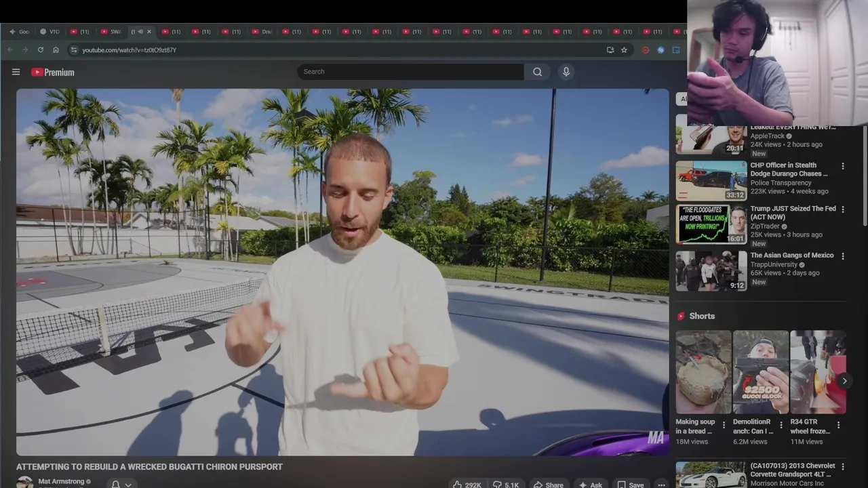Dislike the video (5.1K thumbs down)
Viewport: 868px width, 488px height.
click(506, 485)
